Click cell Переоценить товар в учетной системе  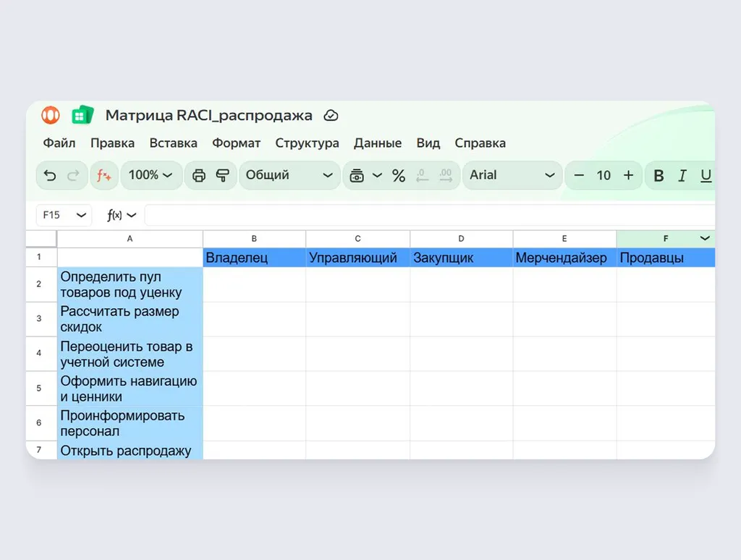pyautogui.click(x=130, y=354)
